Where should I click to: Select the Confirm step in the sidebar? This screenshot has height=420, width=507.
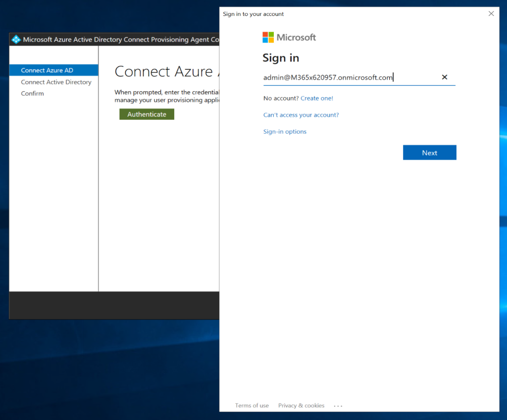pos(32,94)
